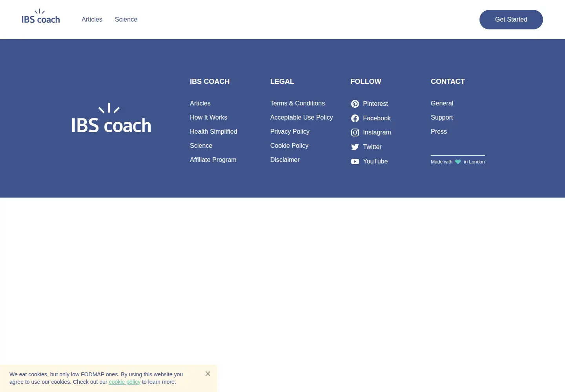Screen dimensions: 565x392
Task: Open the Disclaimer link
Action: click(285, 160)
